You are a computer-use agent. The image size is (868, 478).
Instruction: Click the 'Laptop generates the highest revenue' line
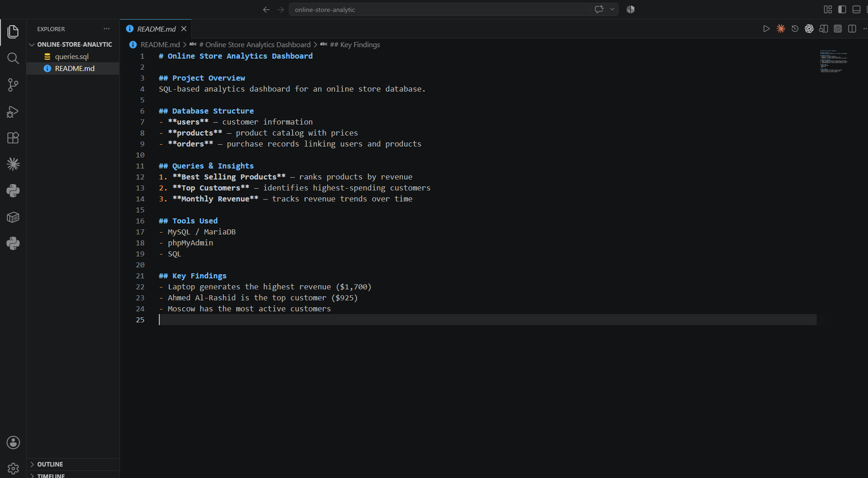click(x=265, y=287)
